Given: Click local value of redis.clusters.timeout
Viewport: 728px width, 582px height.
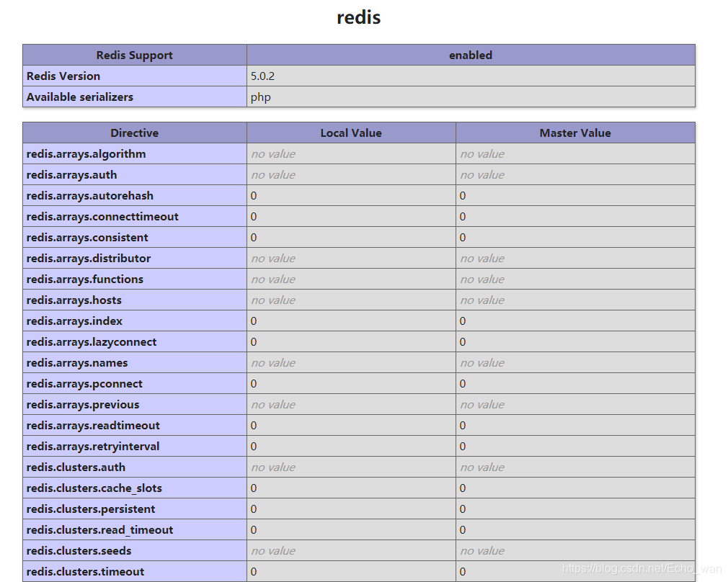Looking at the screenshot, I should point(254,572).
